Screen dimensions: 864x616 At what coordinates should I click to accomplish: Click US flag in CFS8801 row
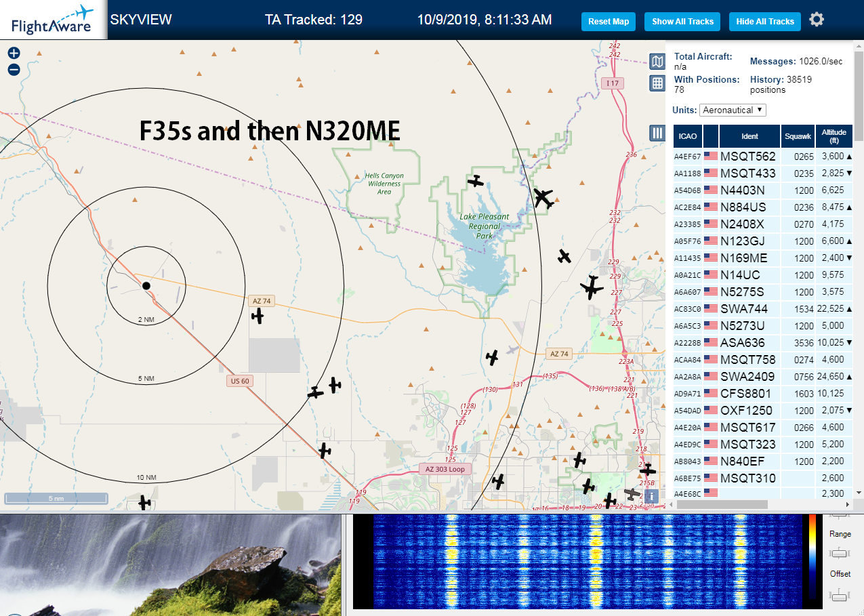coord(711,393)
